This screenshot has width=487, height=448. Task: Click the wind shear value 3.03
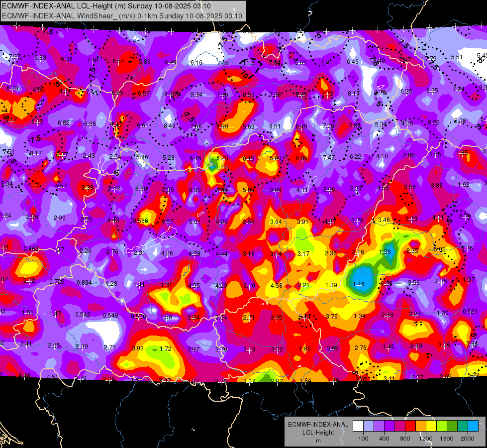(x=138, y=348)
